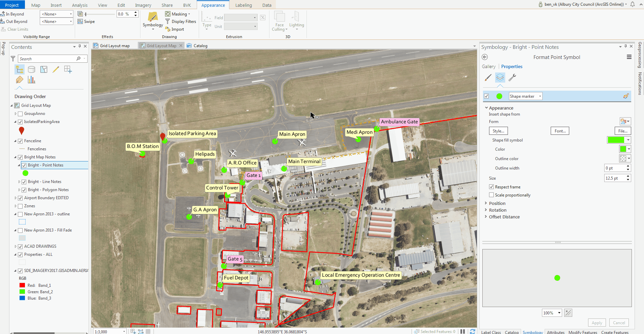
Task: Select List By Data Source icon
Action: [x=31, y=69]
